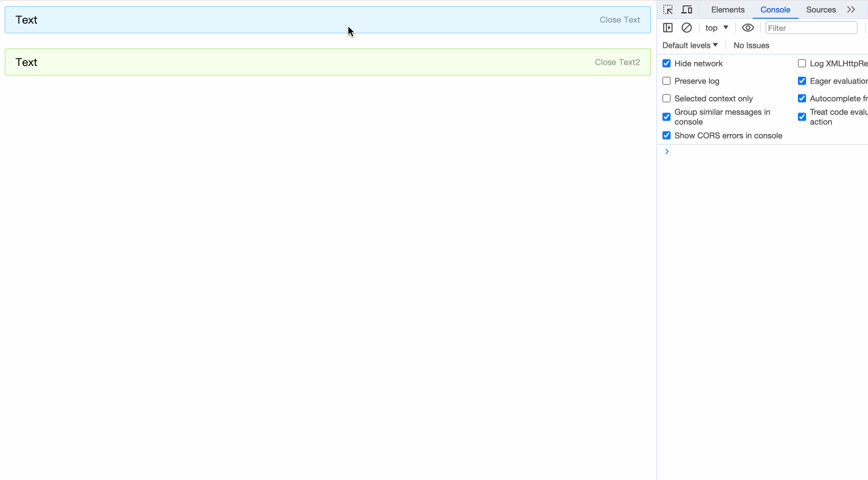Viewport: 868px width, 480px height.
Task: Show more DevTools tabs chevron
Action: pyautogui.click(x=851, y=9)
